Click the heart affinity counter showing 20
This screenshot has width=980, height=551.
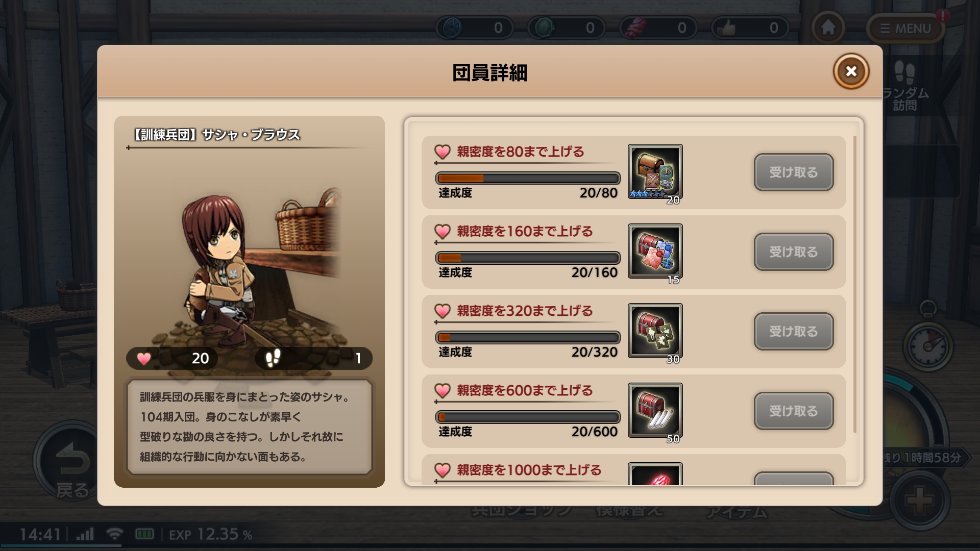tap(173, 358)
